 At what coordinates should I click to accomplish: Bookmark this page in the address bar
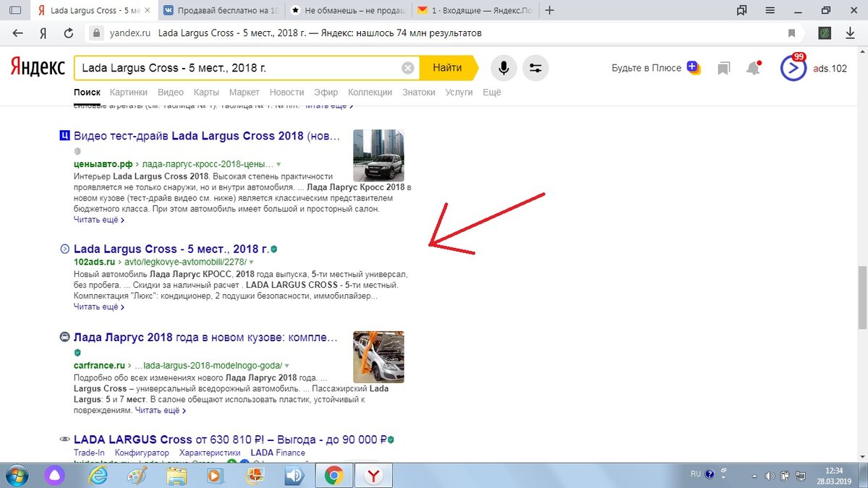point(792,33)
